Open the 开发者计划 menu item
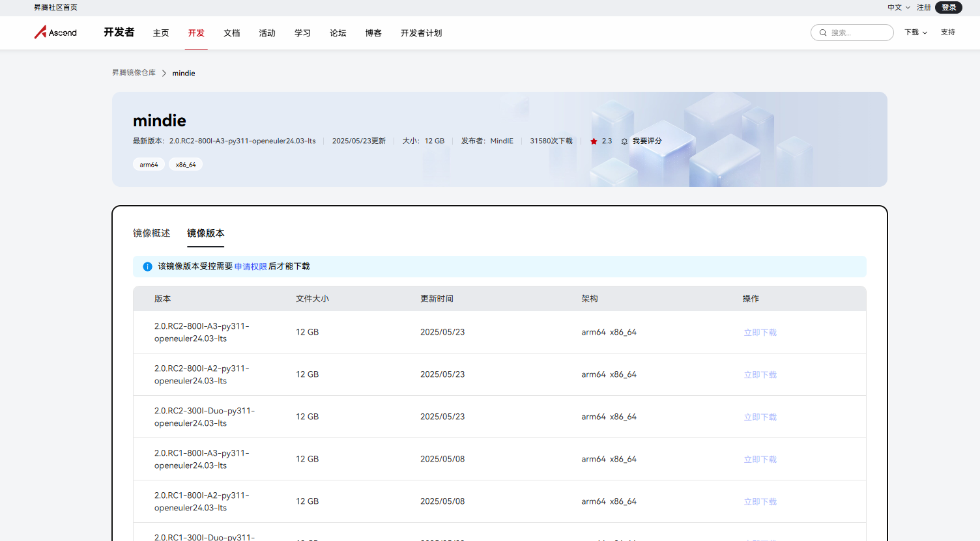 coord(421,33)
